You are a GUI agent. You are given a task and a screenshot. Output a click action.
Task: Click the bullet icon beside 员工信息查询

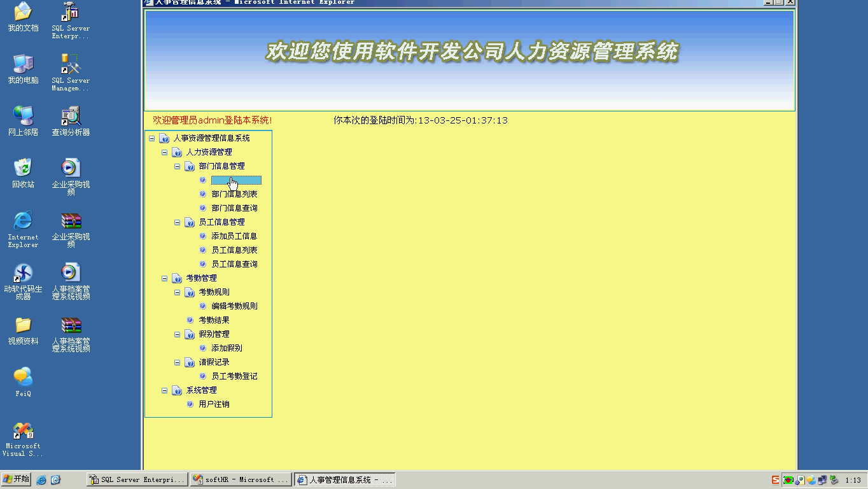[203, 264]
